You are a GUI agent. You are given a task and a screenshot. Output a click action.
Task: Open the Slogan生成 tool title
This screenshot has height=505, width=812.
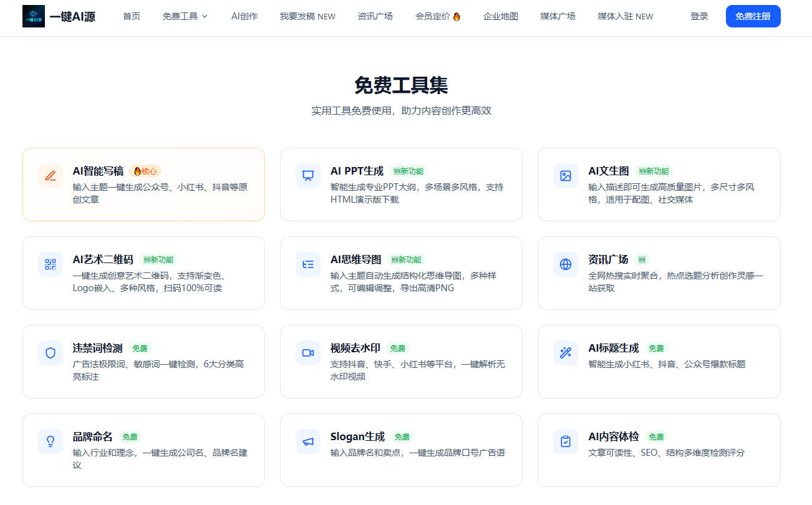pyautogui.click(x=357, y=436)
